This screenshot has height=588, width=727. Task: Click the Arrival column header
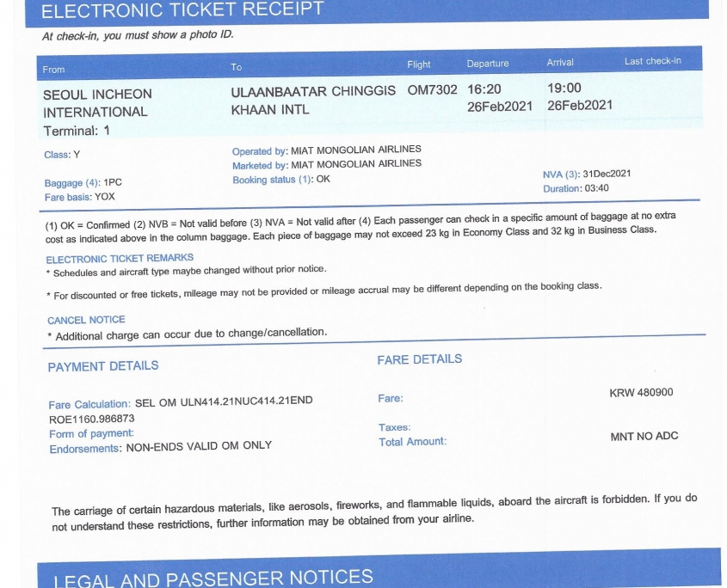(x=559, y=62)
